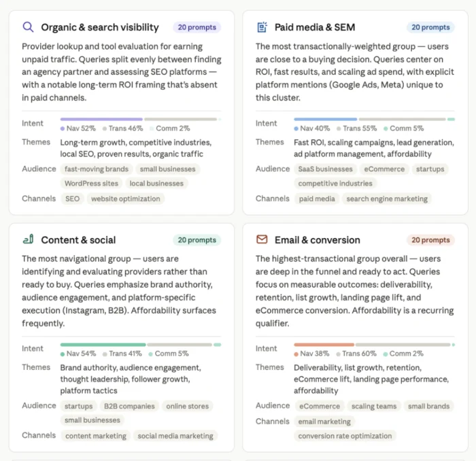This screenshot has width=476, height=461.
Task: Click the ad document icon beside Paid media & SEM
Action: [262, 27]
